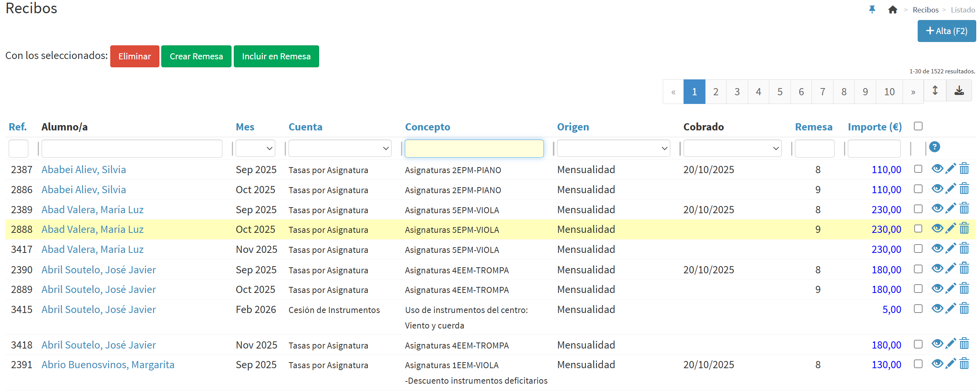This screenshot has width=980, height=392.
Task: Select checkbox for receipt 2390
Action: 918,269
